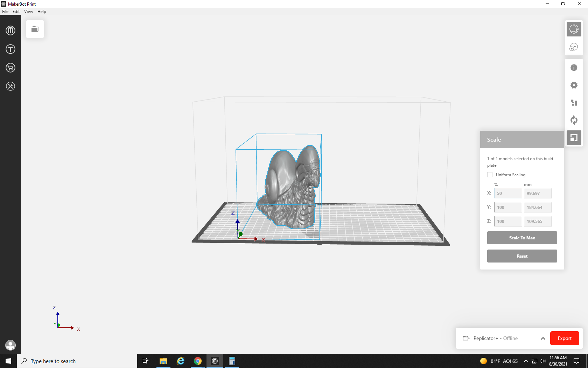
Task: Open the Windows Start menu
Action: point(8,361)
